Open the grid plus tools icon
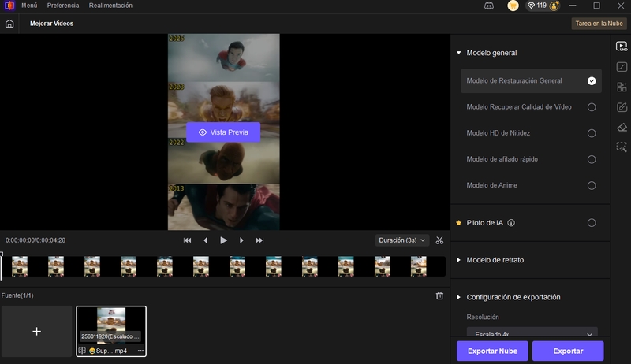Image resolution: width=631 pixels, height=364 pixels. (x=622, y=87)
